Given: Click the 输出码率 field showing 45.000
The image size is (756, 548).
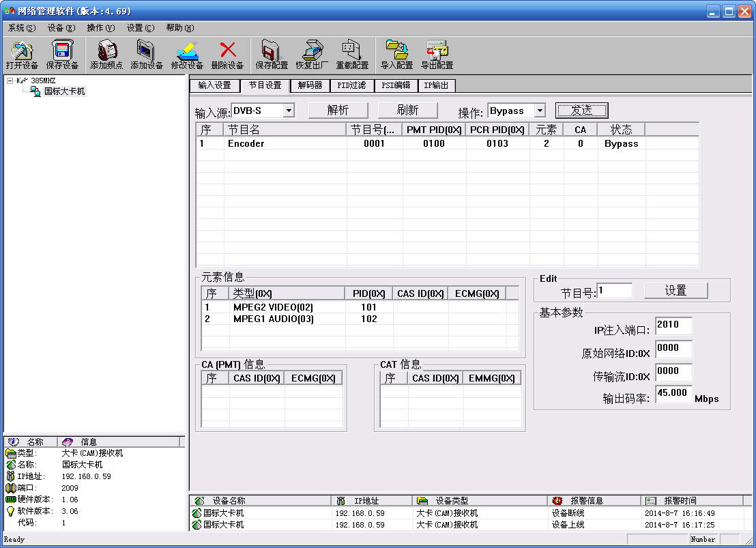Looking at the screenshot, I should coord(673,394).
